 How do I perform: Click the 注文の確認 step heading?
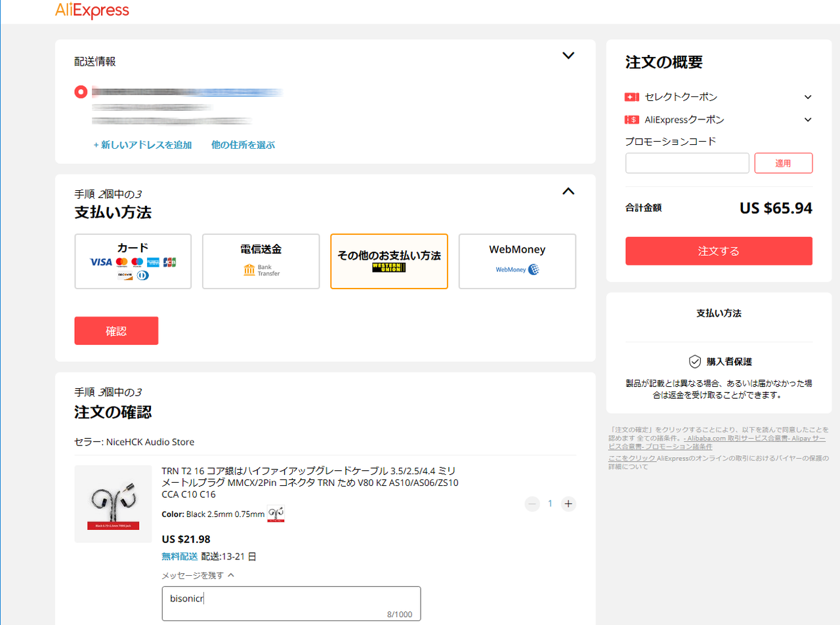coord(113,412)
